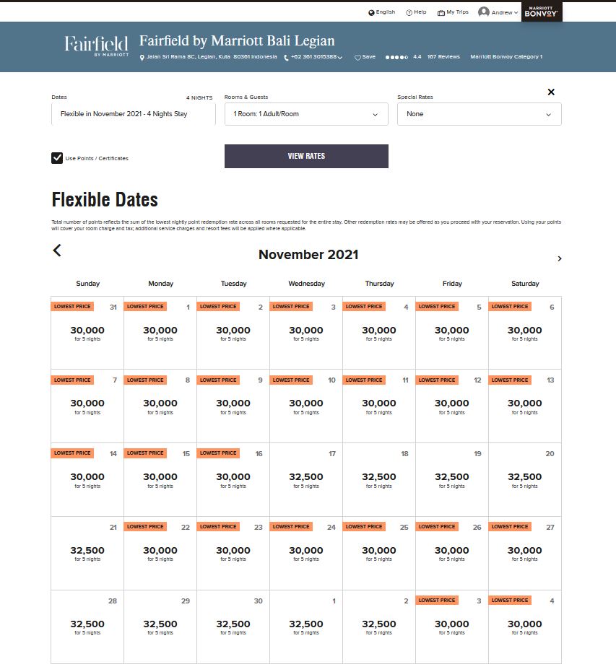This screenshot has height=672, width=616.
Task: Select the November 5 Friday cell
Action: tap(452, 333)
